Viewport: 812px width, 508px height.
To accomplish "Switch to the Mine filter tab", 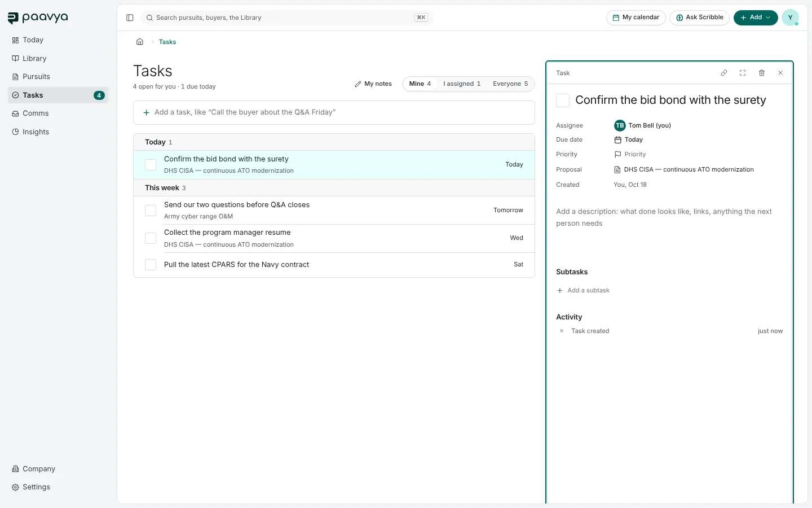I will (420, 84).
